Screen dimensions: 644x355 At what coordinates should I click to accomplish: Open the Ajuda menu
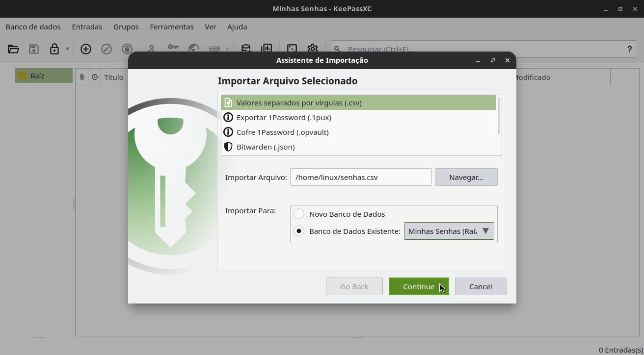click(237, 27)
